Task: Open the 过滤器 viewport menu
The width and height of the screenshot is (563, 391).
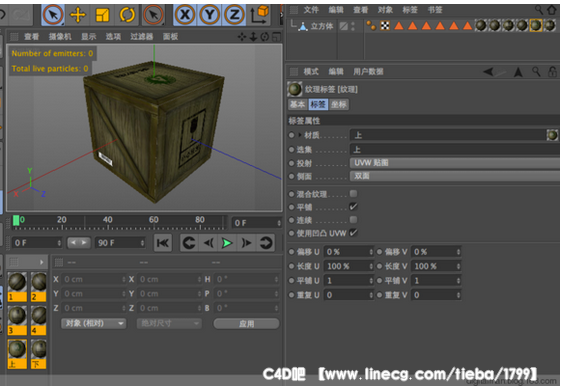Action: click(x=141, y=37)
